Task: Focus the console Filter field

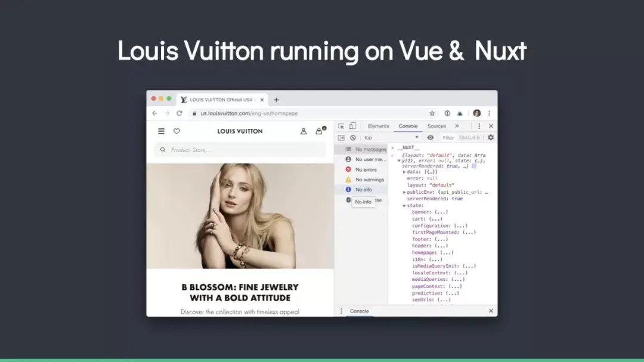Action: (448, 138)
